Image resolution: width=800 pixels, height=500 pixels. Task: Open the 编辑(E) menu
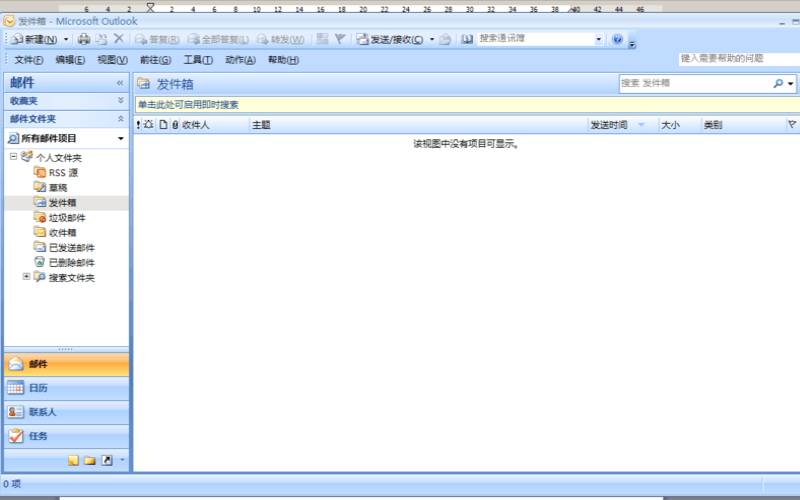pyautogui.click(x=70, y=60)
